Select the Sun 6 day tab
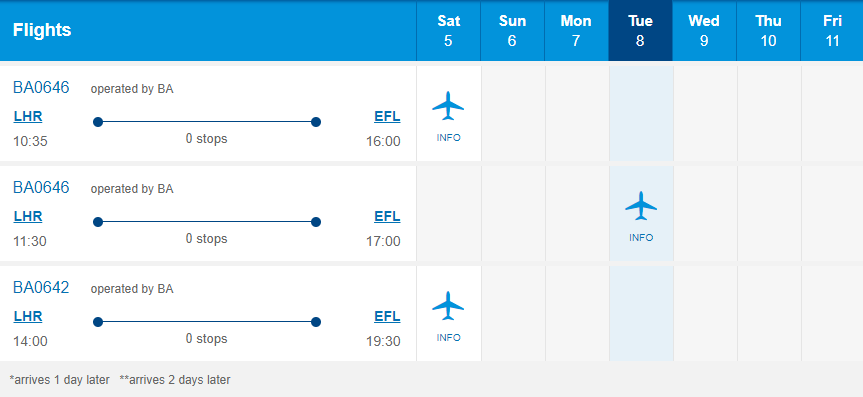The width and height of the screenshot is (863, 397). pyautogui.click(x=512, y=31)
